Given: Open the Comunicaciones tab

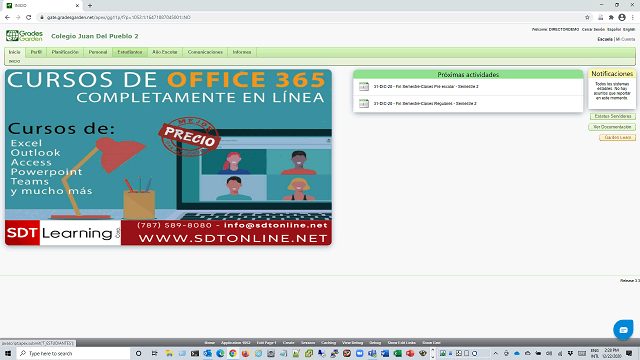Looking at the screenshot, I should [x=205, y=52].
